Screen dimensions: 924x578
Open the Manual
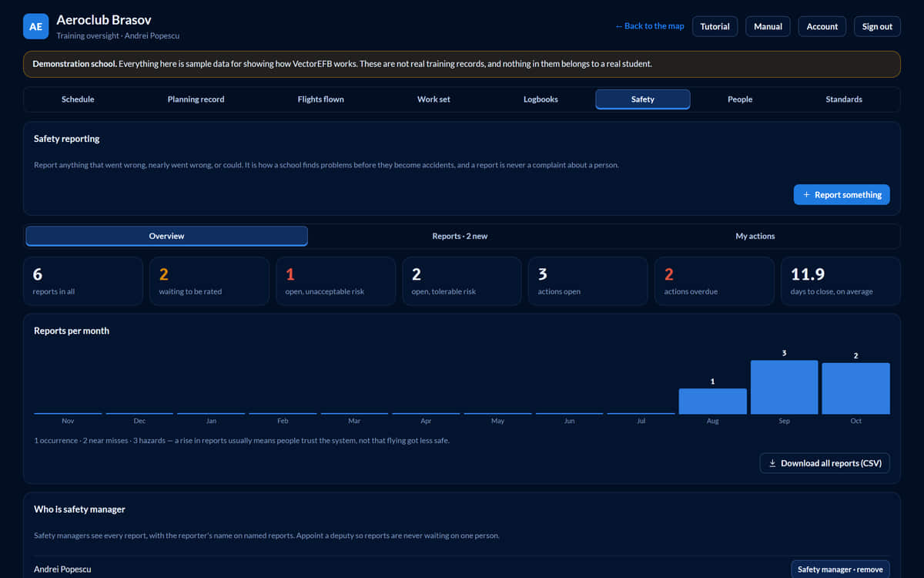click(768, 26)
